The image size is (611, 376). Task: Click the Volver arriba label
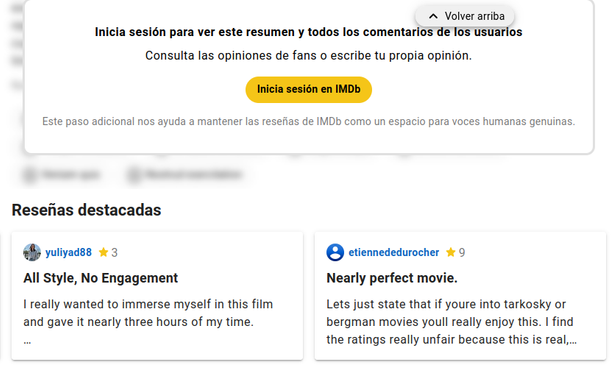[x=474, y=16]
